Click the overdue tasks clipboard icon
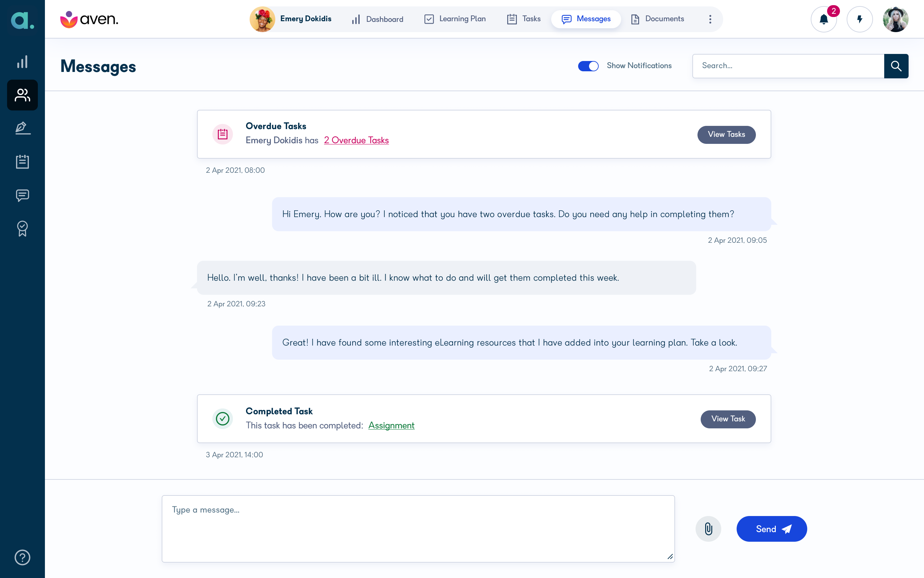924x578 pixels. tap(223, 134)
